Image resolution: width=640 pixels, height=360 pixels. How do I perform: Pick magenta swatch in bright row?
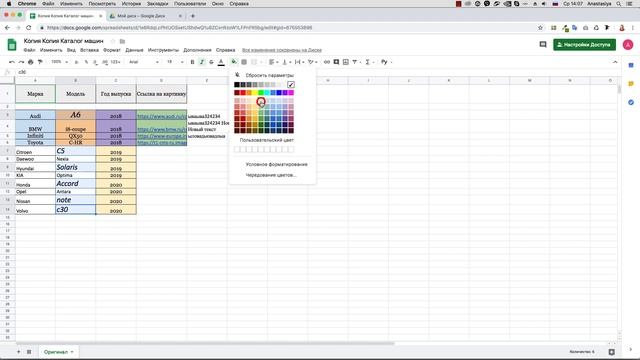291,93
